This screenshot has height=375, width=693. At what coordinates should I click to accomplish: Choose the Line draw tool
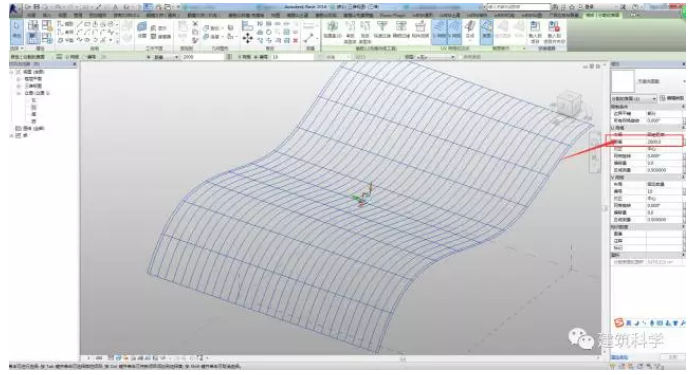[x=80, y=24]
